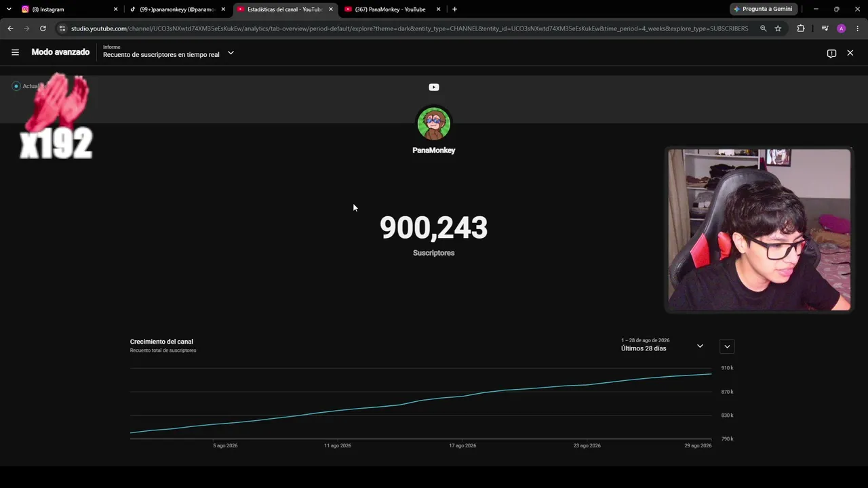Screen dimensions: 868x488
Task: Click the 790 k axis value
Action: click(728, 439)
